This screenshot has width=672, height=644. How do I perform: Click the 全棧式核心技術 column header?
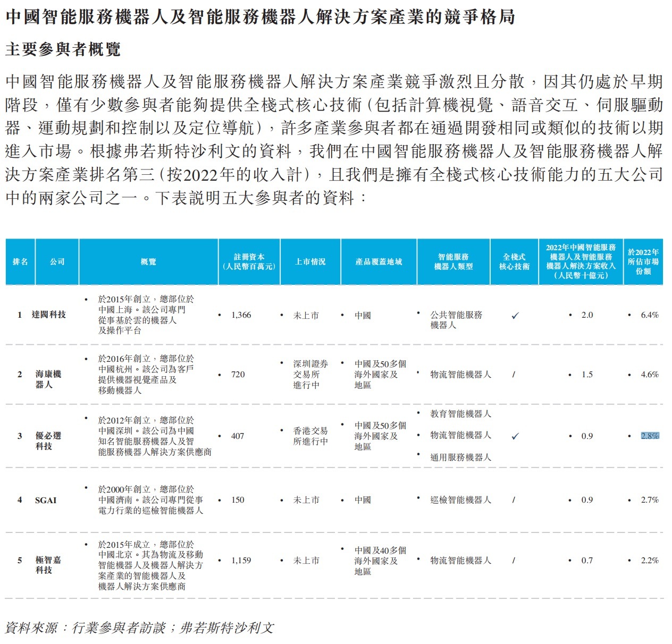[514, 261]
